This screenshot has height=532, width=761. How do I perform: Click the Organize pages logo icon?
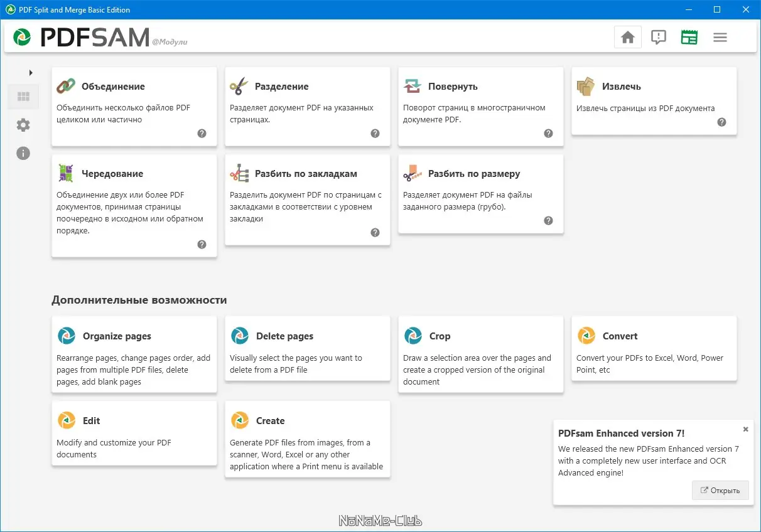[x=67, y=336]
